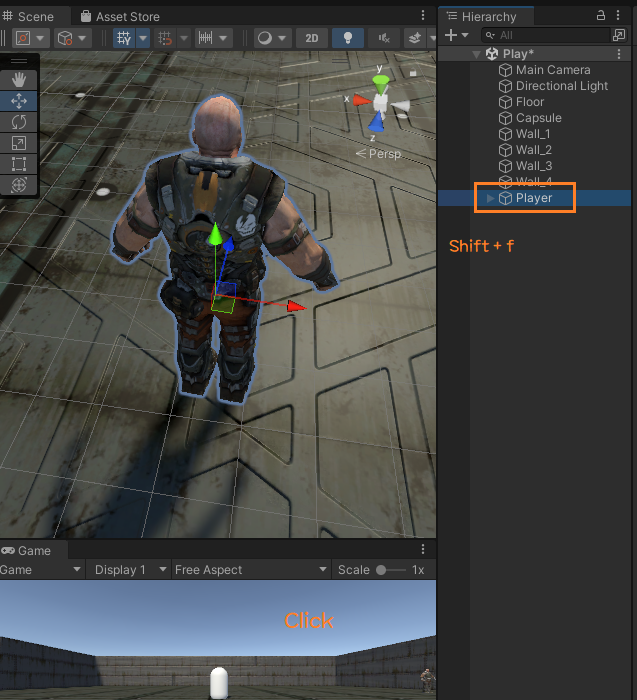Select the Scale tool
The height and width of the screenshot is (700, 637).
[19, 143]
